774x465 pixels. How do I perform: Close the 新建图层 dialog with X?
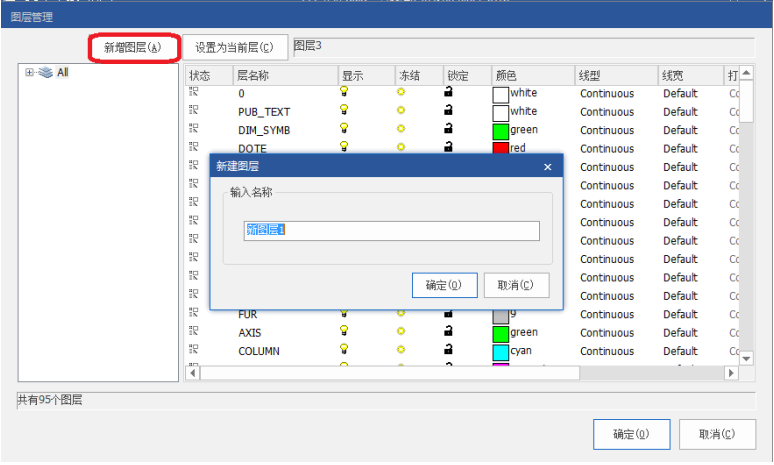(547, 167)
